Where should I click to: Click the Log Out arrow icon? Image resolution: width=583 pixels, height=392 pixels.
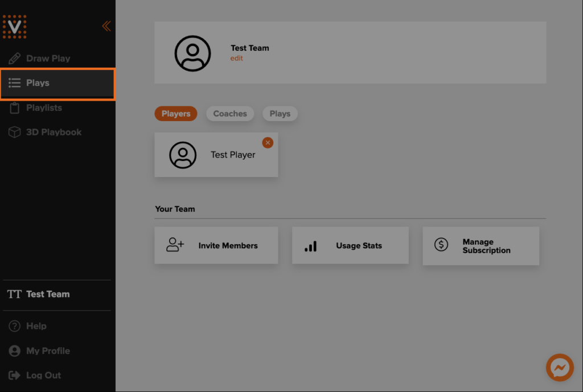pyautogui.click(x=14, y=376)
